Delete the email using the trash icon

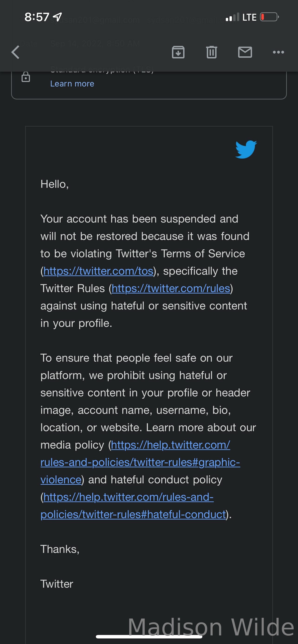[x=212, y=52]
